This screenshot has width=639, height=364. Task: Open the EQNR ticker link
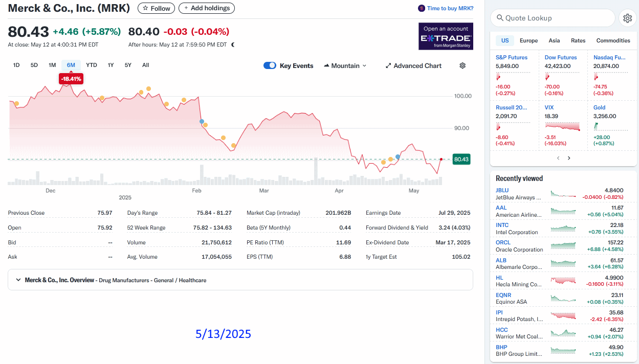coord(504,295)
